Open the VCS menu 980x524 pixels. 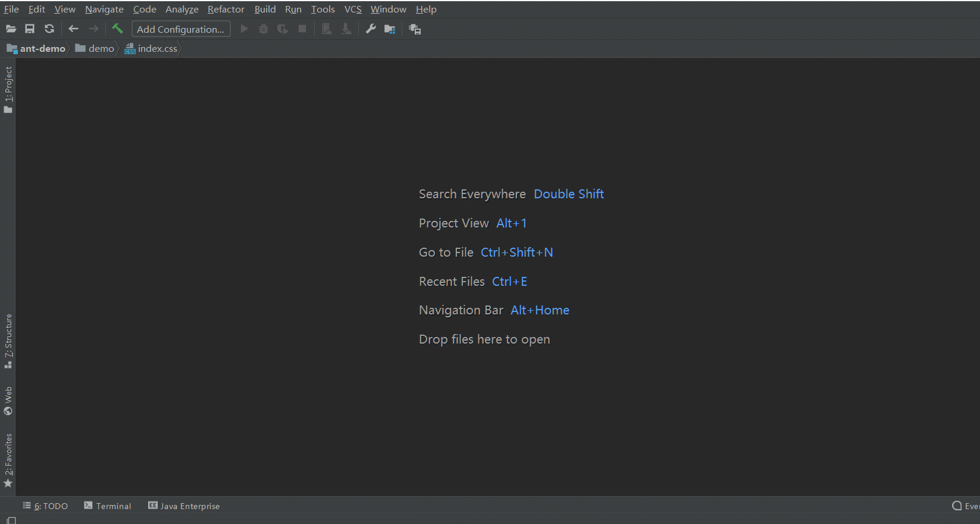(x=353, y=10)
